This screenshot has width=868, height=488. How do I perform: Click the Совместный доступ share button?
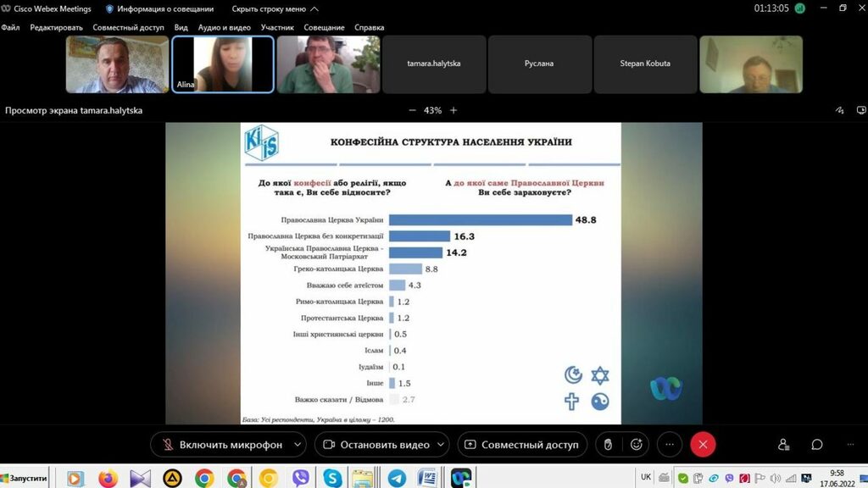tap(520, 444)
